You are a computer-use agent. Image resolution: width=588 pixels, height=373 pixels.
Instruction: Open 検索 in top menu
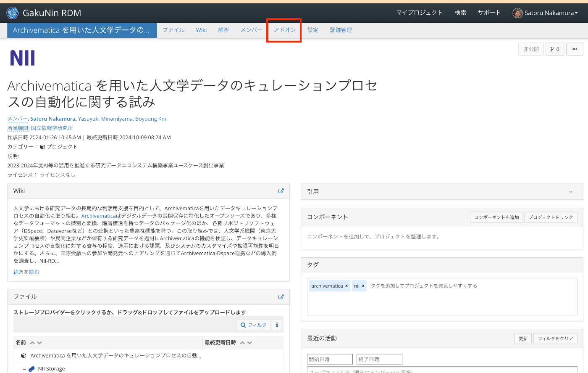[460, 13]
